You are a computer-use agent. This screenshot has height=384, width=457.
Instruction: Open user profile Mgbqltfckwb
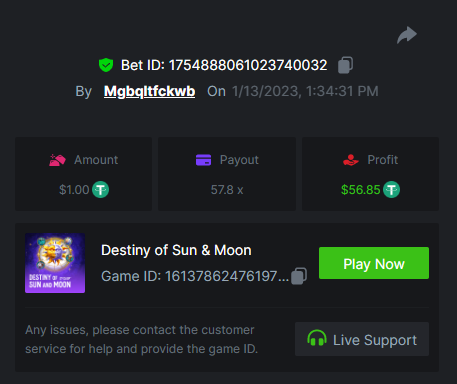point(149,91)
